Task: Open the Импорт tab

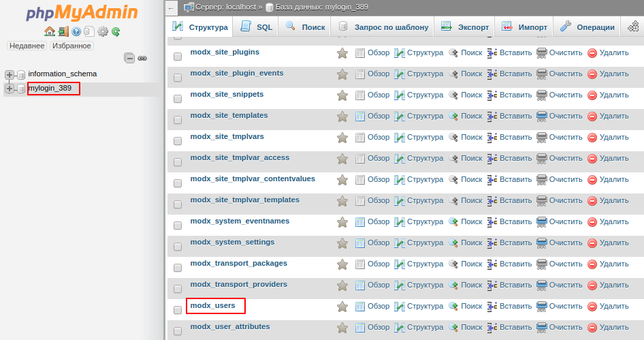Action: [x=524, y=27]
